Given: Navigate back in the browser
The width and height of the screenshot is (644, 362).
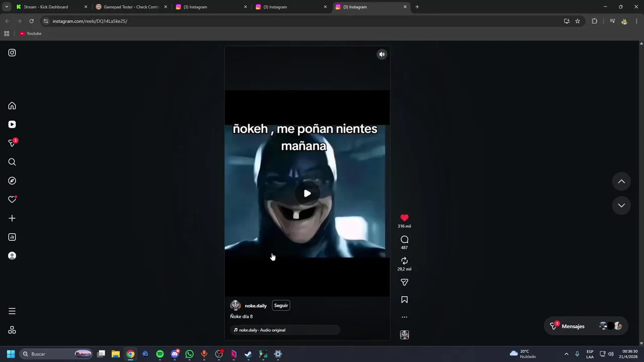Looking at the screenshot, I should (x=7, y=21).
